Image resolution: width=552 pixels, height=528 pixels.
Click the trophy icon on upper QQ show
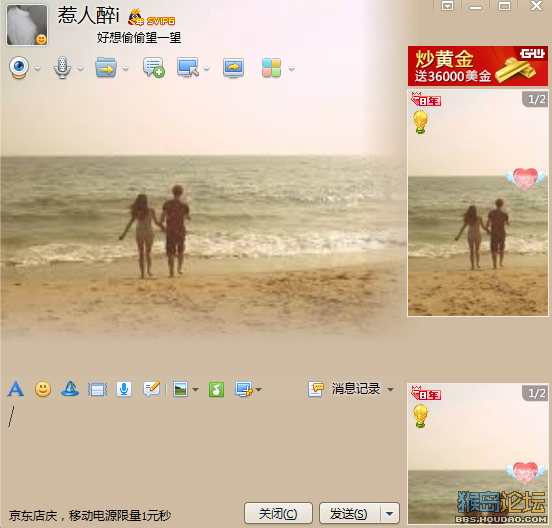tap(420, 122)
